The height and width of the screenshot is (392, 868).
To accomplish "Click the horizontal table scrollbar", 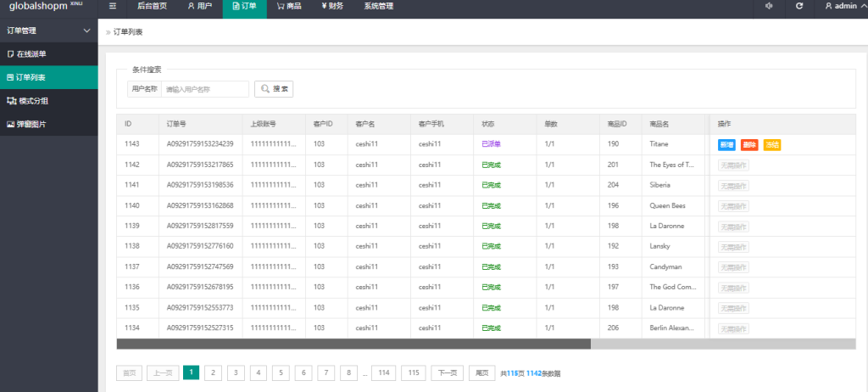I will click(353, 344).
